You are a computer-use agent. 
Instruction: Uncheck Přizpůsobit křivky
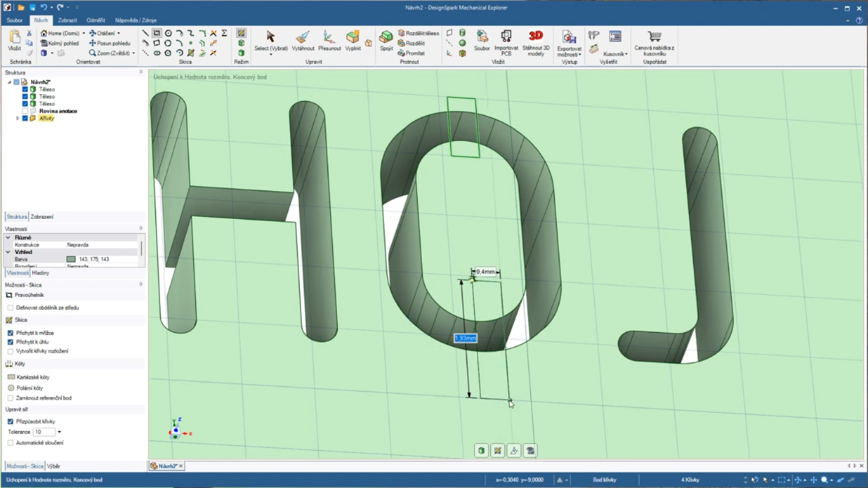[x=10, y=422]
